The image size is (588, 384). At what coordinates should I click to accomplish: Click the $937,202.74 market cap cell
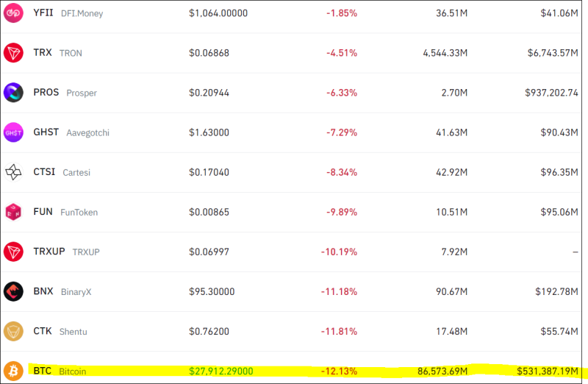(551, 93)
